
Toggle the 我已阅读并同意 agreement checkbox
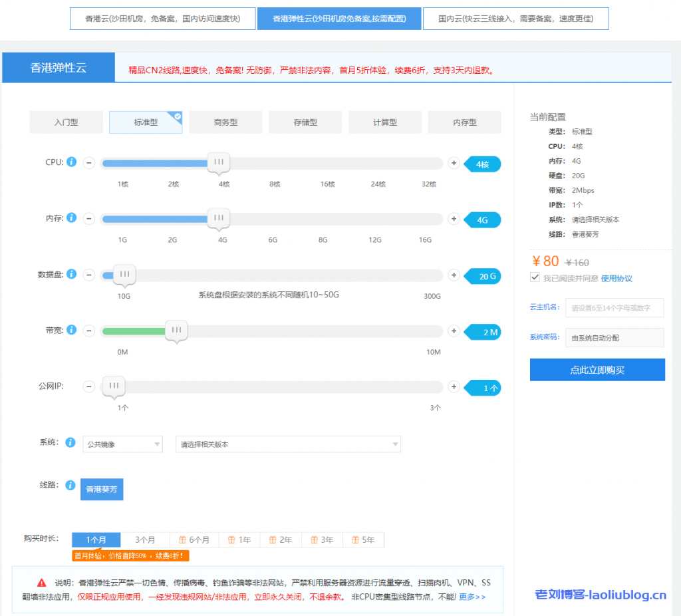click(535, 277)
